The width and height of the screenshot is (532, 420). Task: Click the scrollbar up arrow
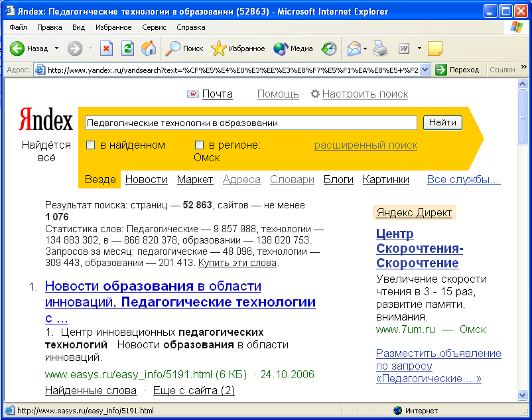(522, 84)
